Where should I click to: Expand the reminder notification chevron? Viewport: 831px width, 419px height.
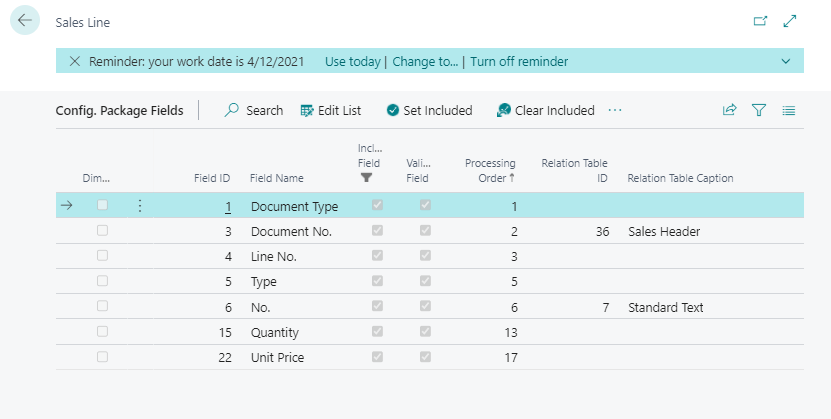point(785,62)
